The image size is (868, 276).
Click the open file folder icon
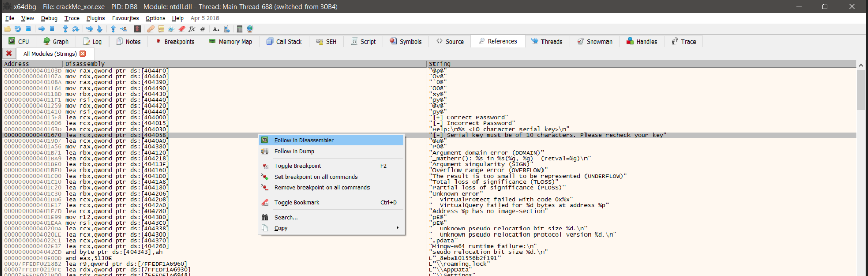click(x=7, y=29)
